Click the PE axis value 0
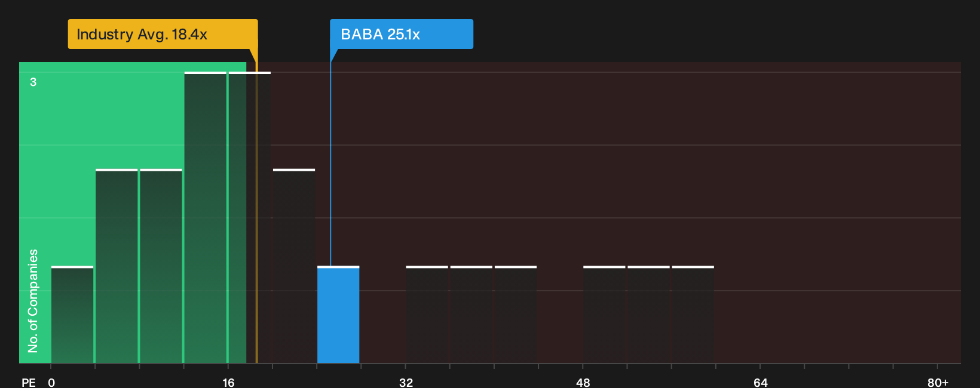Image resolution: width=980 pixels, height=388 pixels. 51,382
